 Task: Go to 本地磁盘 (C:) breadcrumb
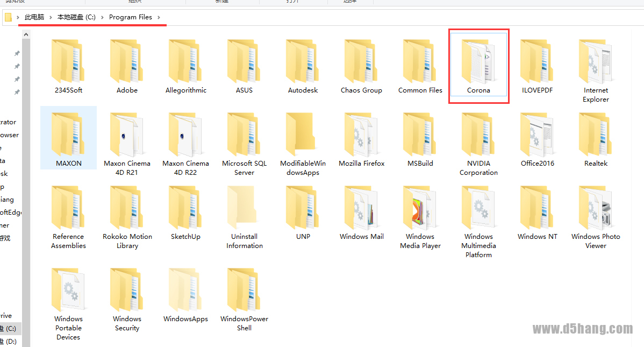pos(76,17)
